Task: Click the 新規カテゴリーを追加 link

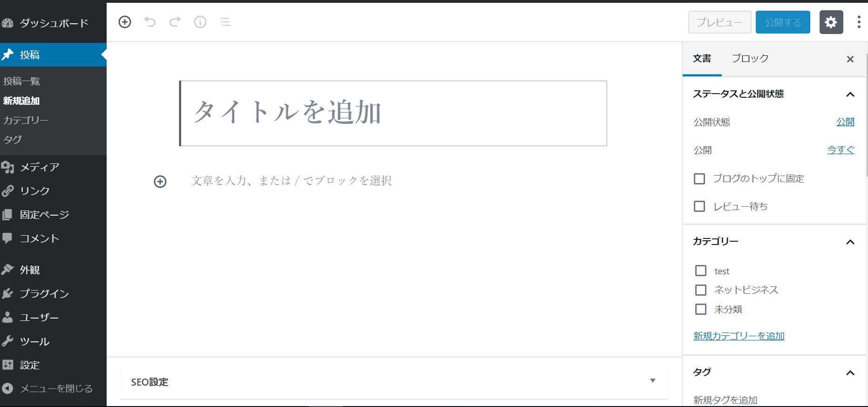Action: (x=739, y=336)
